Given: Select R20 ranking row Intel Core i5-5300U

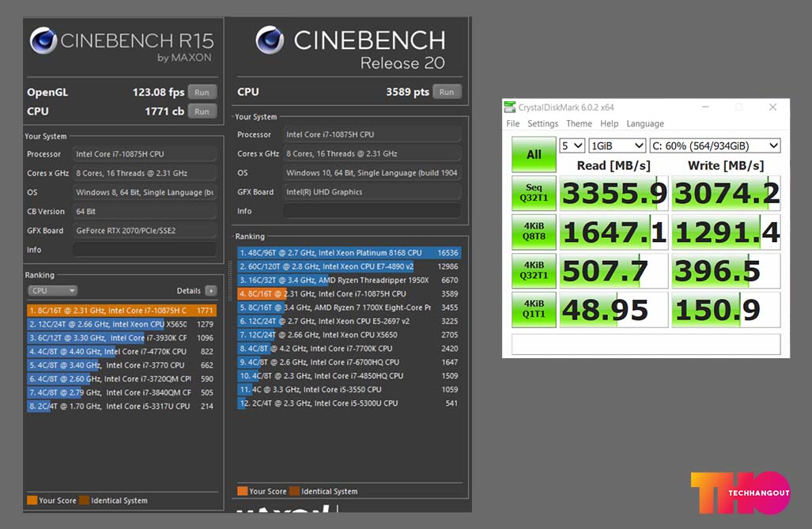Looking at the screenshot, I should [349, 403].
